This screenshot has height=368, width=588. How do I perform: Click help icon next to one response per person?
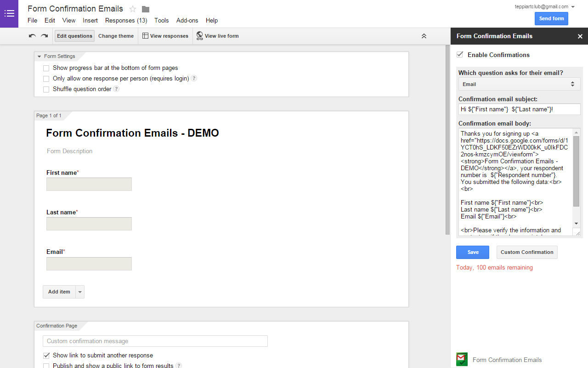click(x=194, y=78)
